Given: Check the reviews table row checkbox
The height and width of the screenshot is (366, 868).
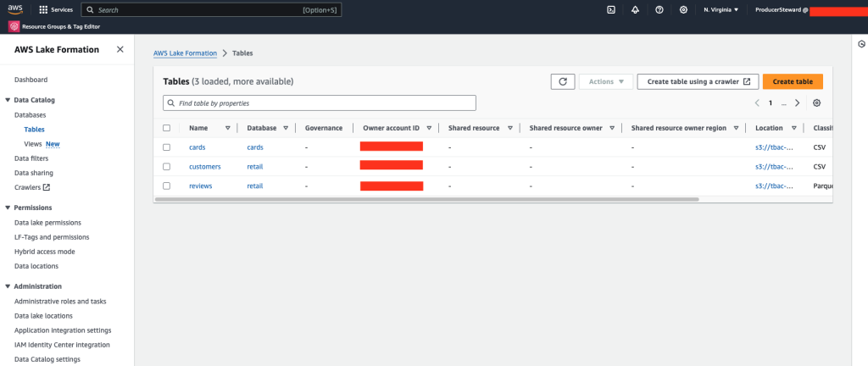Looking at the screenshot, I should [167, 186].
